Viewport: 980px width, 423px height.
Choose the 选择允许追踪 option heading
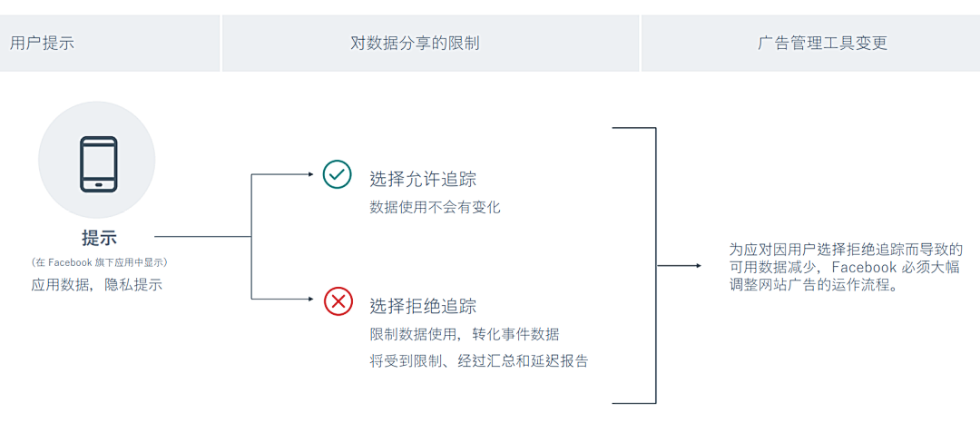(423, 178)
